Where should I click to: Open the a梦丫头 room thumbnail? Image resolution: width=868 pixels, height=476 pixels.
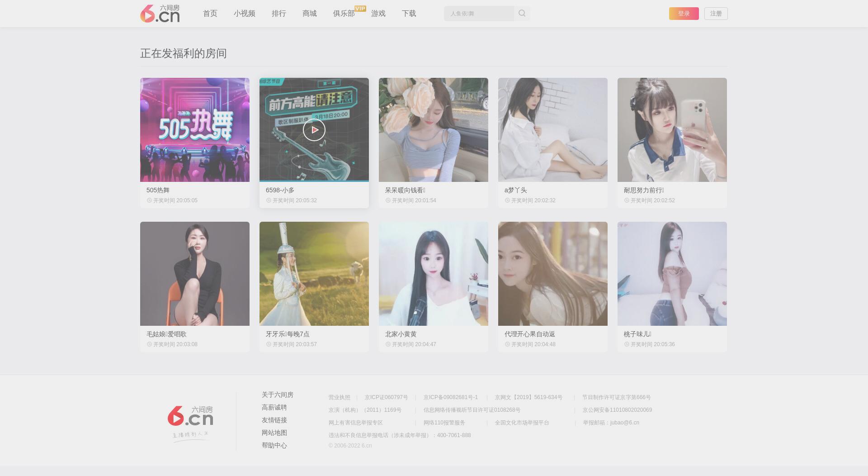(x=553, y=130)
